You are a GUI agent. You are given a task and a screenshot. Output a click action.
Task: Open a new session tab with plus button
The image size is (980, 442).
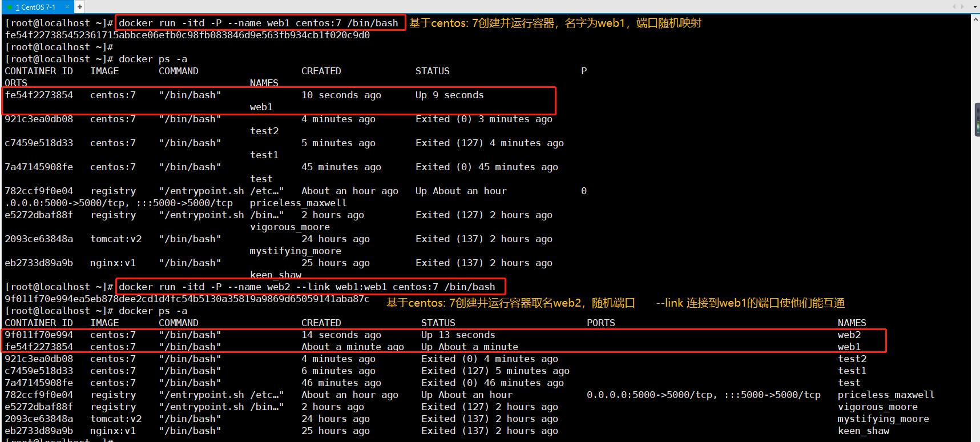[79, 7]
